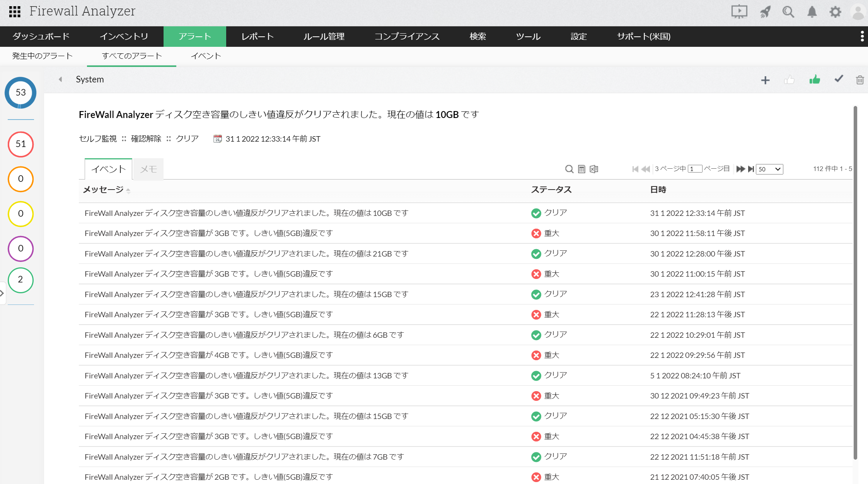Viewport: 868px width, 484px height.
Task: Go to next page of events
Action: 740,169
